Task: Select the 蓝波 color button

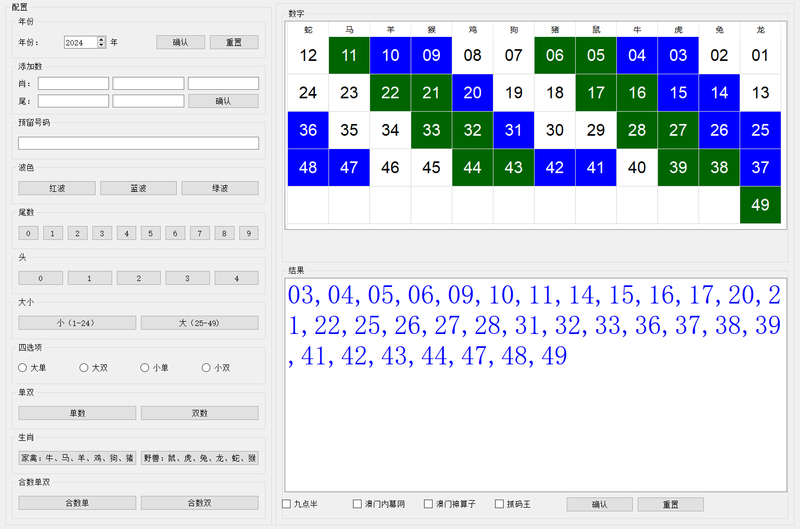Action: (138, 188)
